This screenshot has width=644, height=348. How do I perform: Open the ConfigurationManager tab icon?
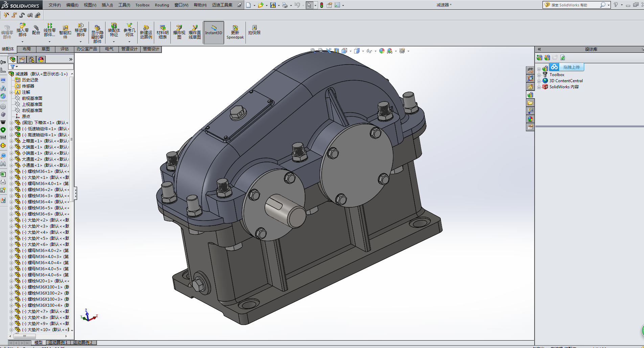pyautogui.click(x=31, y=60)
